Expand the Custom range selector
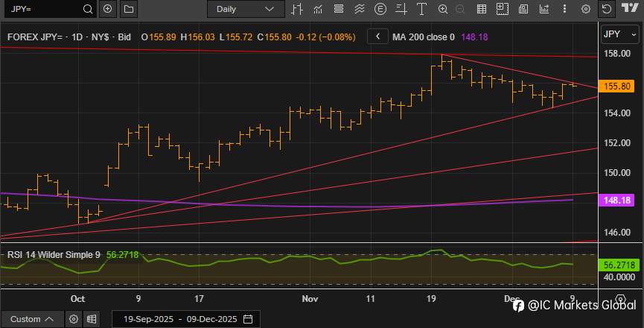The height and width of the screenshot is (328, 644). pos(32,319)
